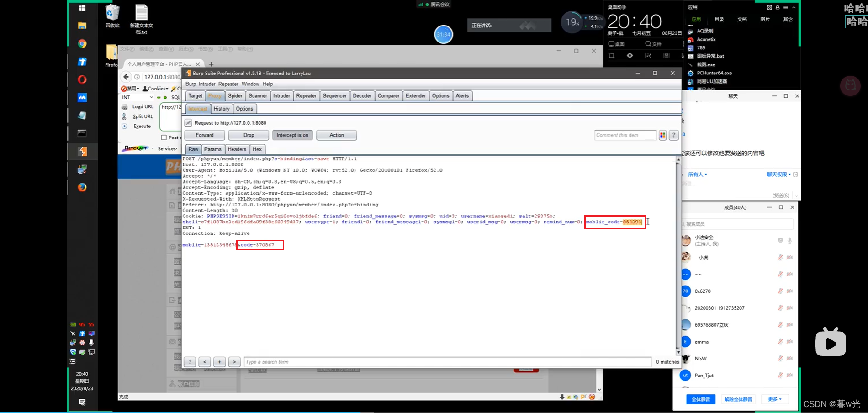Screen dimensions: 868x413
Task: Click the 文件 search in desktop assistant
Action: click(x=653, y=44)
